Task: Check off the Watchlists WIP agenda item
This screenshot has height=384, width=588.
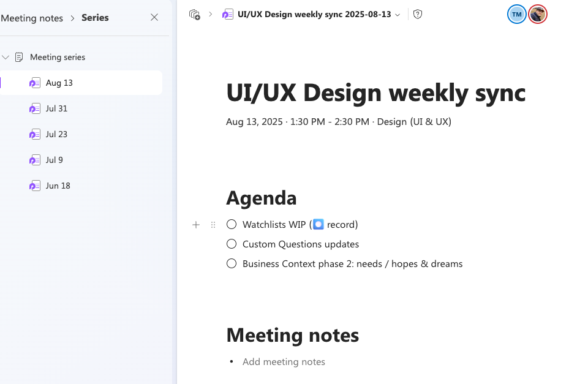Action: [231, 224]
